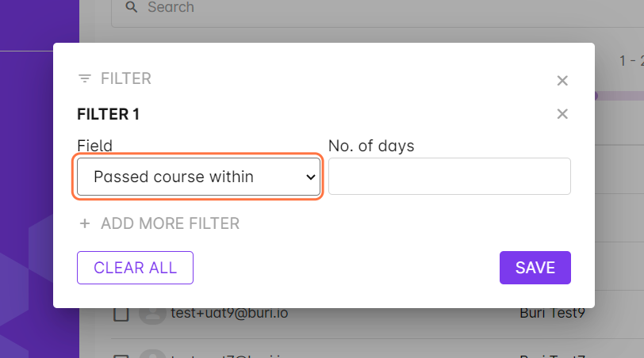Click the avatar icon beside test+uat9@buri.io
This screenshot has height=358, width=644.
[151, 314]
